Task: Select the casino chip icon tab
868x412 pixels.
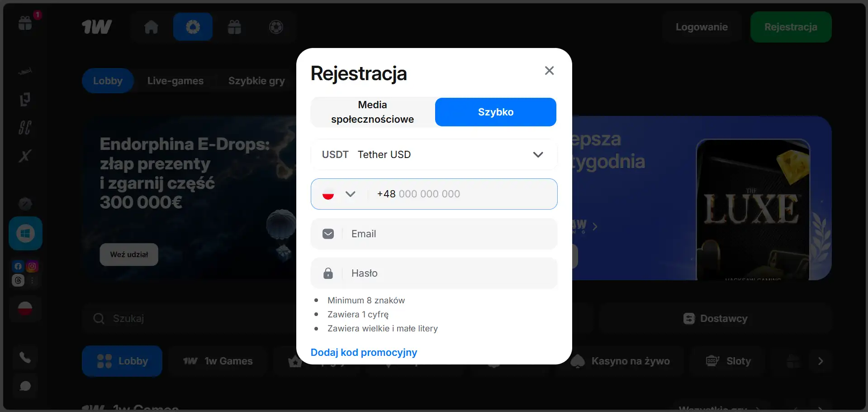Action: point(193,27)
